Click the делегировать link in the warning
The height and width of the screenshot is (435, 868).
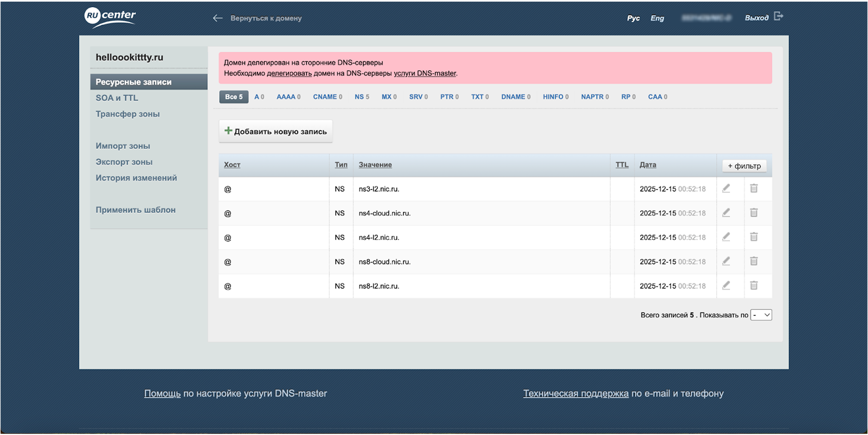tap(289, 73)
